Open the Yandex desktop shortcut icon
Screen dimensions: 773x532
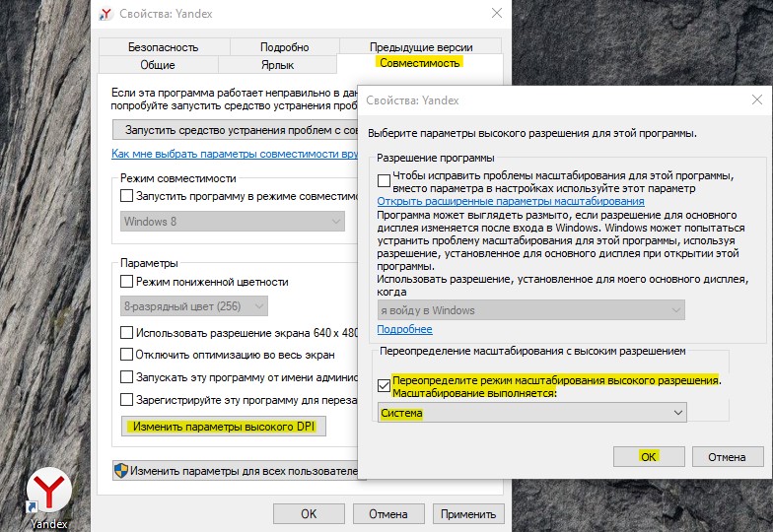(x=48, y=493)
